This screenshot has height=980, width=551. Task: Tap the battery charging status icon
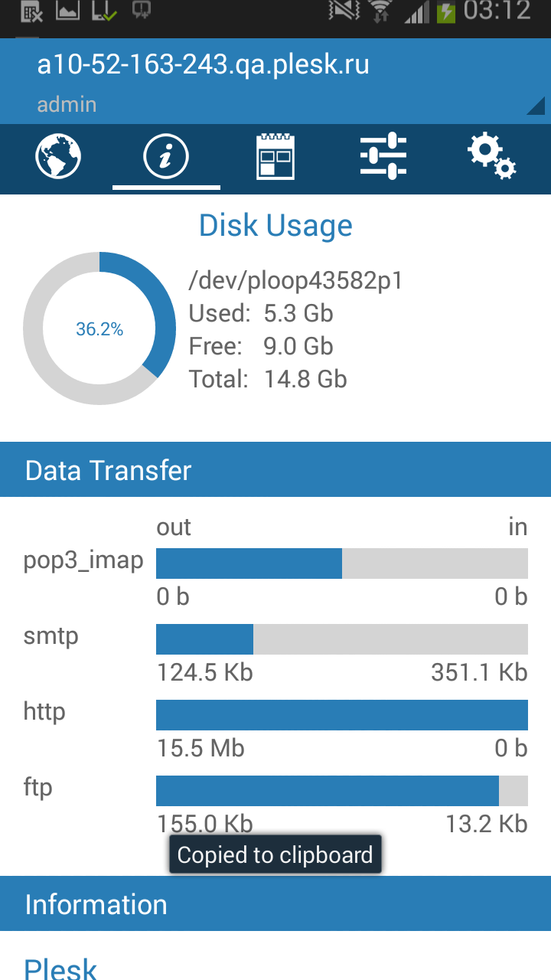[x=446, y=11]
